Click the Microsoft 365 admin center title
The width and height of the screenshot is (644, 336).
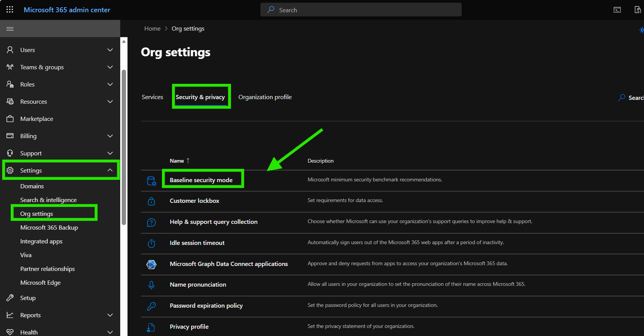pyautogui.click(x=67, y=10)
